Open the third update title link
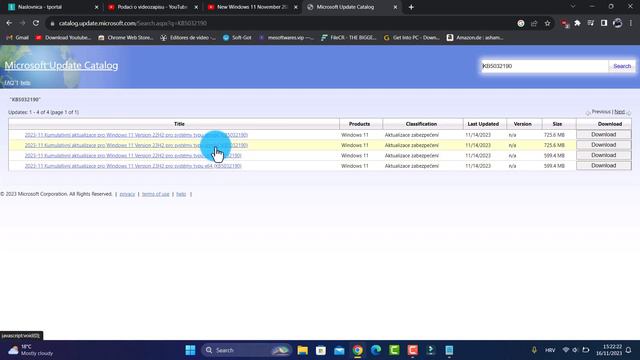The image size is (640, 360). [x=133, y=156]
